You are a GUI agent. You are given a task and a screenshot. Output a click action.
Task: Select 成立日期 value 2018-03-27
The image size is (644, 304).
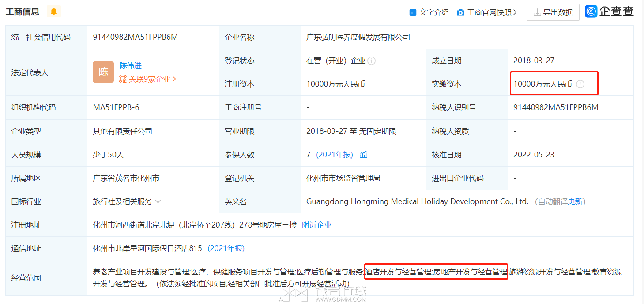coord(534,61)
